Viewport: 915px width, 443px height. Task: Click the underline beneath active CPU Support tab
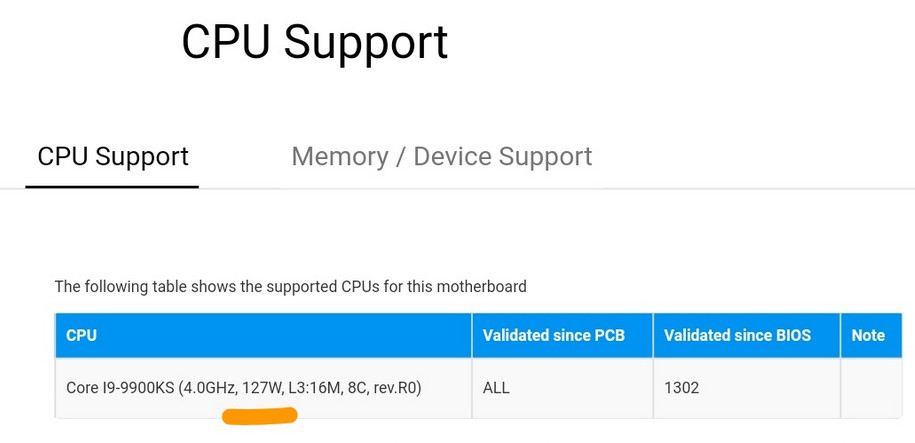click(112, 186)
